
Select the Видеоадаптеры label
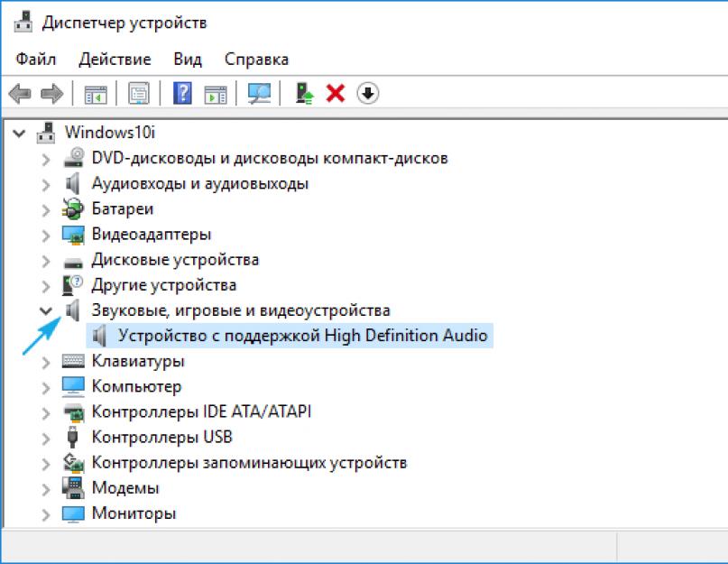[152, 234]
